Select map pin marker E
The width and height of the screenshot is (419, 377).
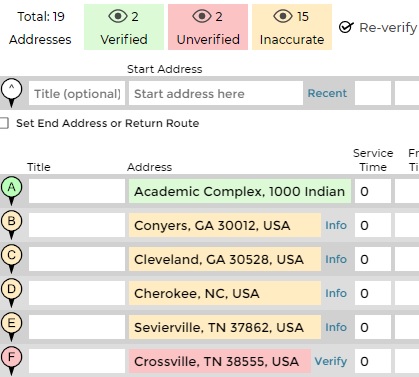click(x=11, y=327)
